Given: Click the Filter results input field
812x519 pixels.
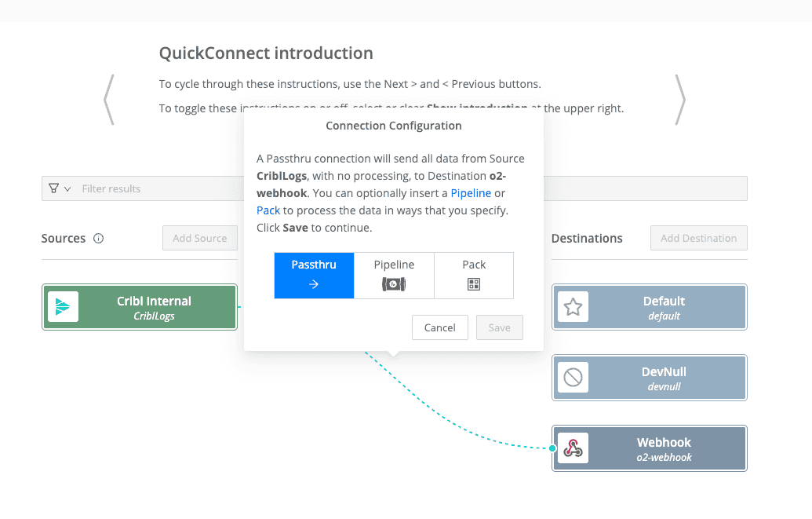Looking at the screenshot, I should point(157,188).
